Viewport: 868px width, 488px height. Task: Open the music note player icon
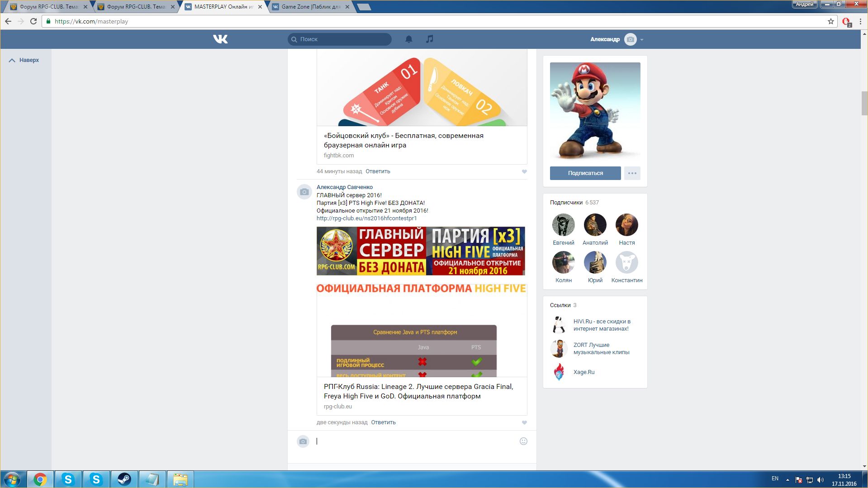pos(429,39)
